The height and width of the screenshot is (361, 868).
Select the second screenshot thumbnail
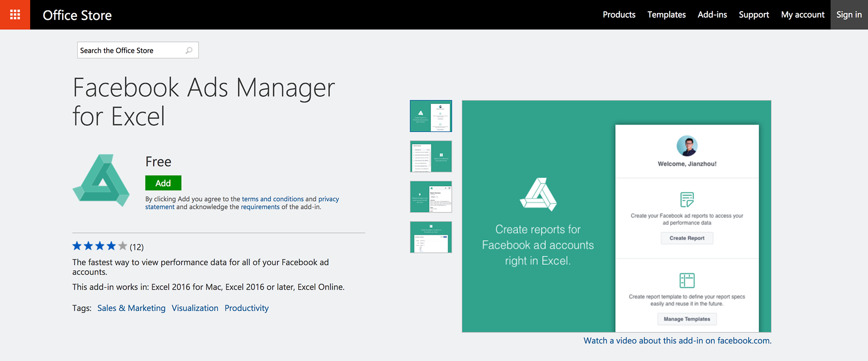pyautogui.click(x=431, y=156)
